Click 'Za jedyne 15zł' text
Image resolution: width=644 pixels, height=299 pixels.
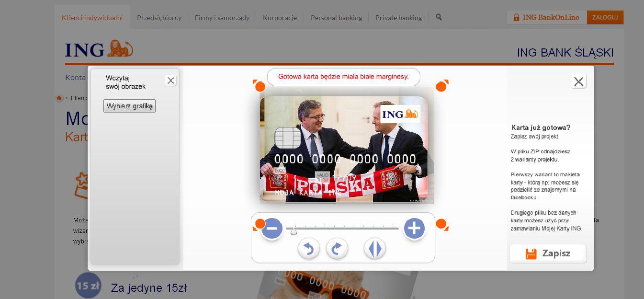(149, 288)
